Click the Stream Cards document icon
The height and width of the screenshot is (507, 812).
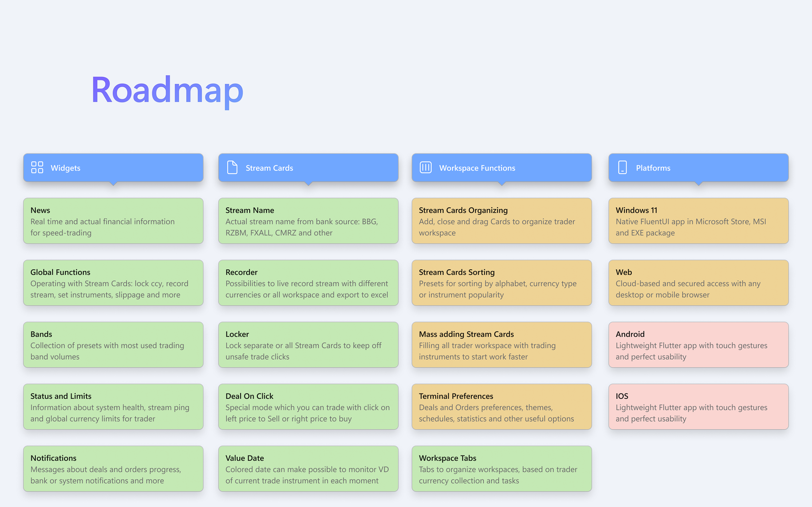(x=232, y=167)
